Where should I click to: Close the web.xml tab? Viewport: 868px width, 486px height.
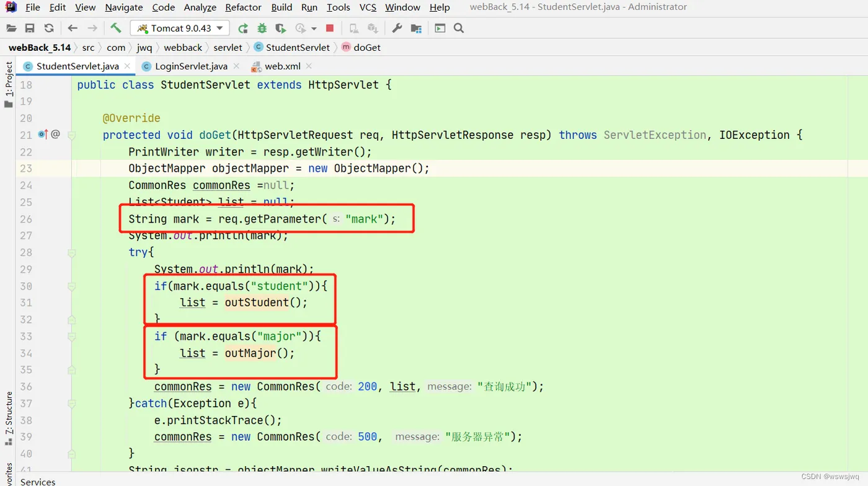click(309, 66)
